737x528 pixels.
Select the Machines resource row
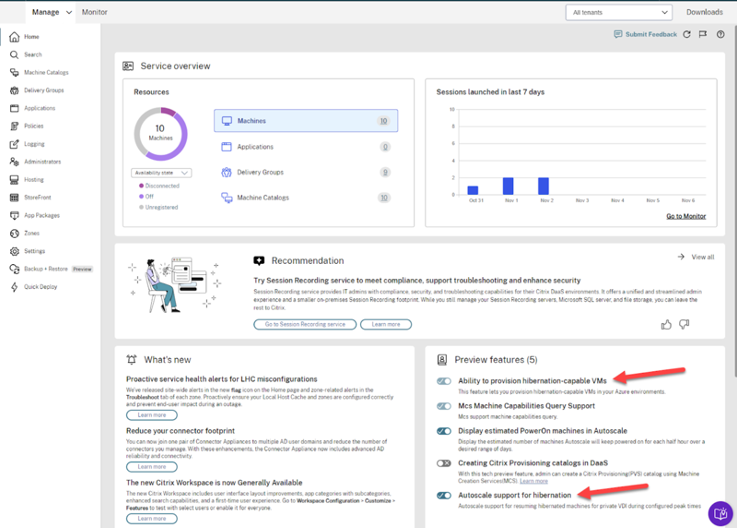[305, 121]
